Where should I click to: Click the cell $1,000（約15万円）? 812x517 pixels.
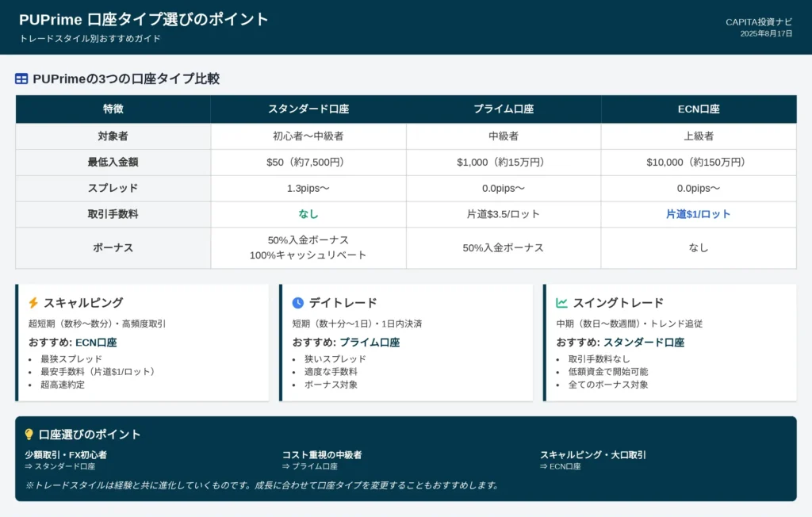[504, 162]
